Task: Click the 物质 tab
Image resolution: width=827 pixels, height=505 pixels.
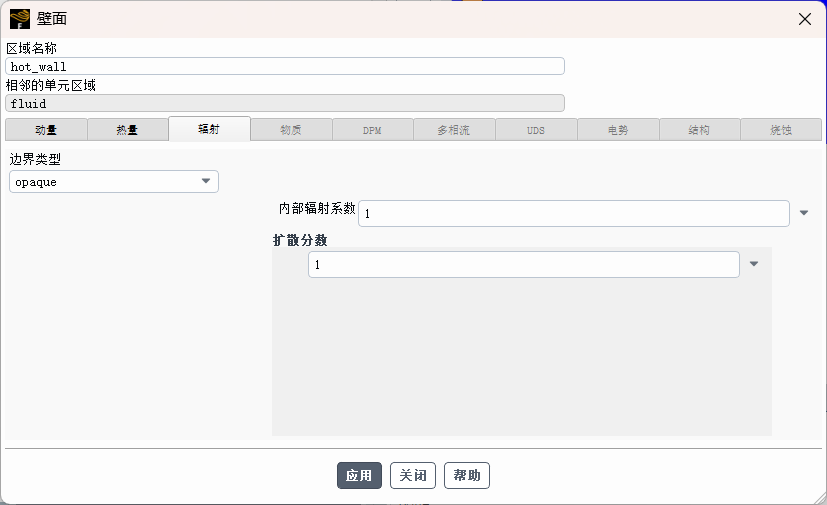Action: point(291,130)
